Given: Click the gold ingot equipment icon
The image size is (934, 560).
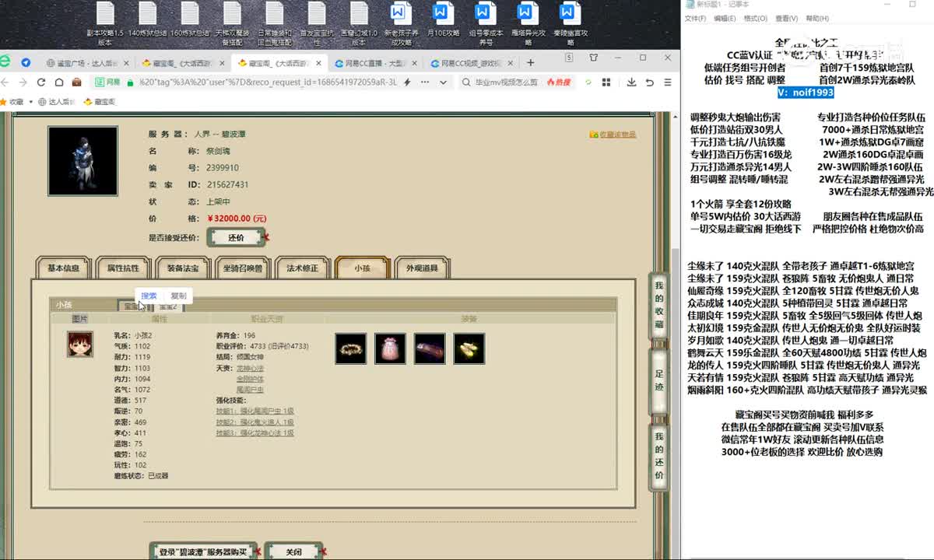Looking at the screenshot, I should click(469, 348).
